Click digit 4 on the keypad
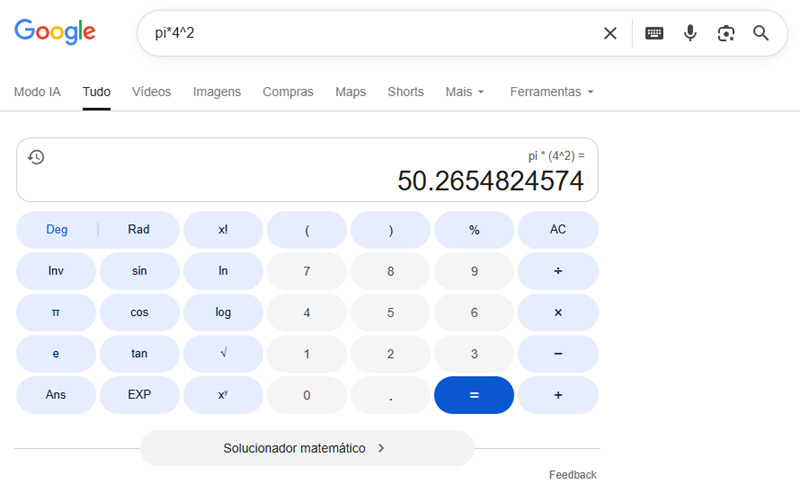 [x=307, y=312]
